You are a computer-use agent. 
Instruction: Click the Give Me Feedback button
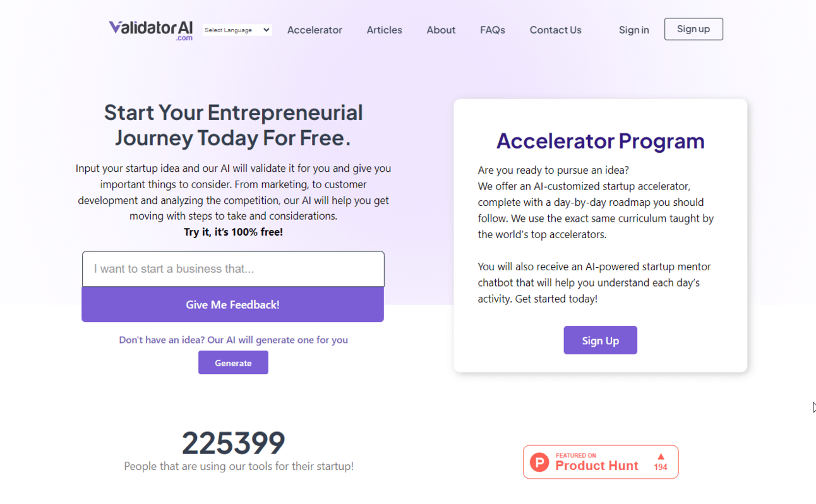pyautogui.click(x=232, y=304)
